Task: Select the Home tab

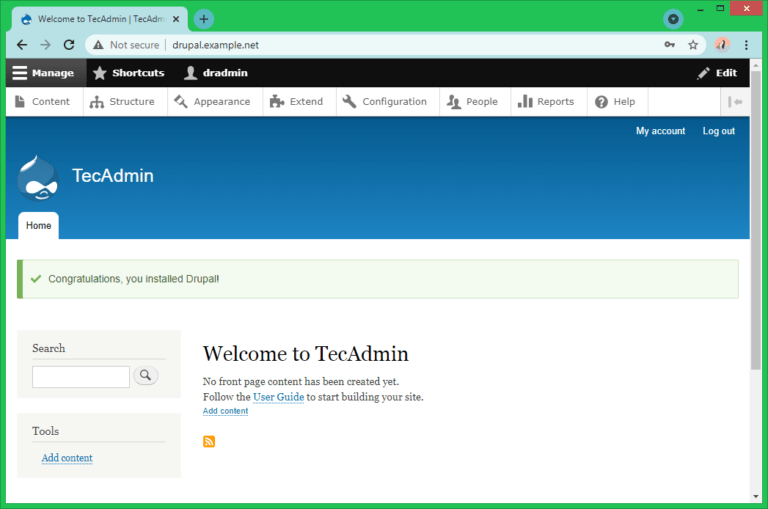Action: 38,226
